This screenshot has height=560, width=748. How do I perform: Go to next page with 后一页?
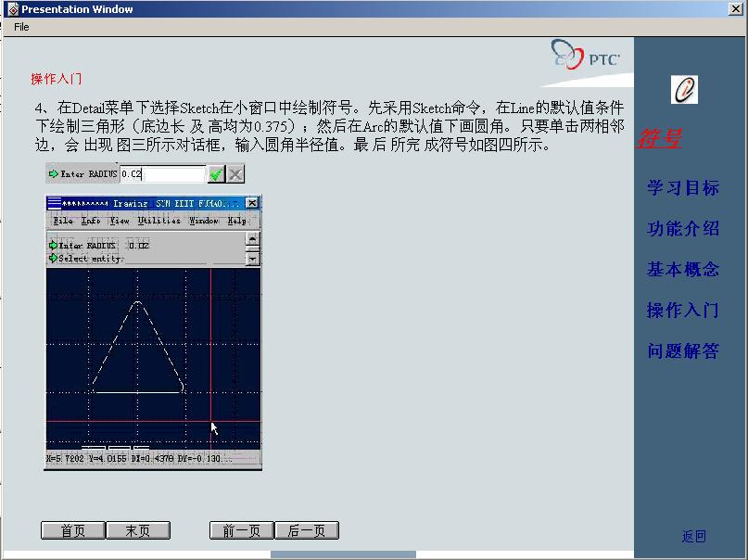[306, 530]
